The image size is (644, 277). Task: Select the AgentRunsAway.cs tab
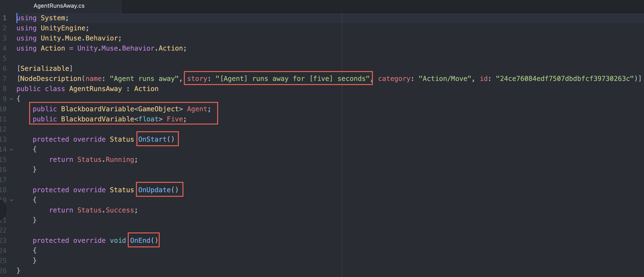[59, 6]
